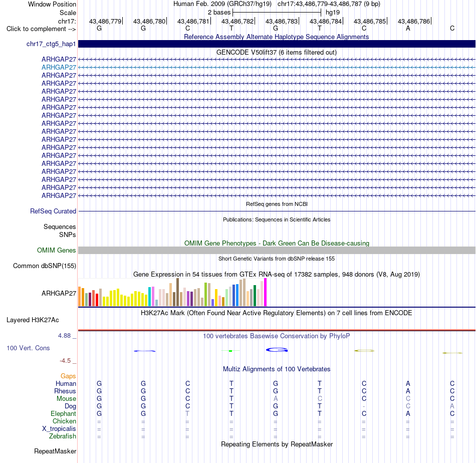476x463 pixels.
Task: Click the gray OMIM Genes item bar
Action: point(277,250)
